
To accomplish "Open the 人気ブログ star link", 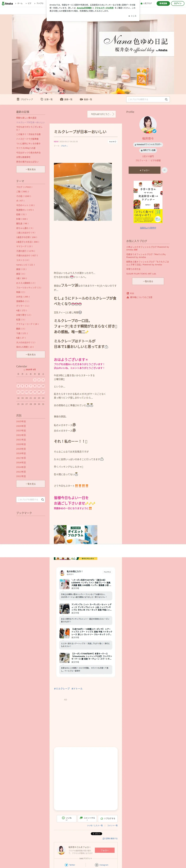I will [x=146, y=3].
